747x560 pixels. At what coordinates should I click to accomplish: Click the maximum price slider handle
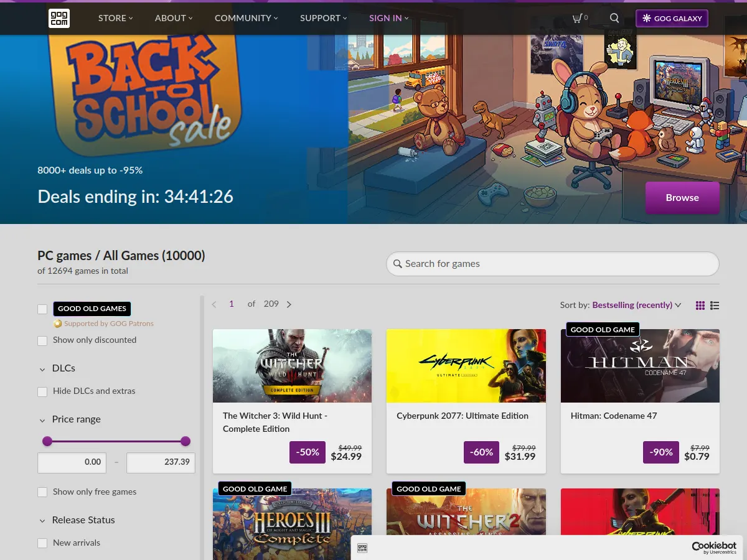pyautogui.click(x=186, y=441)
